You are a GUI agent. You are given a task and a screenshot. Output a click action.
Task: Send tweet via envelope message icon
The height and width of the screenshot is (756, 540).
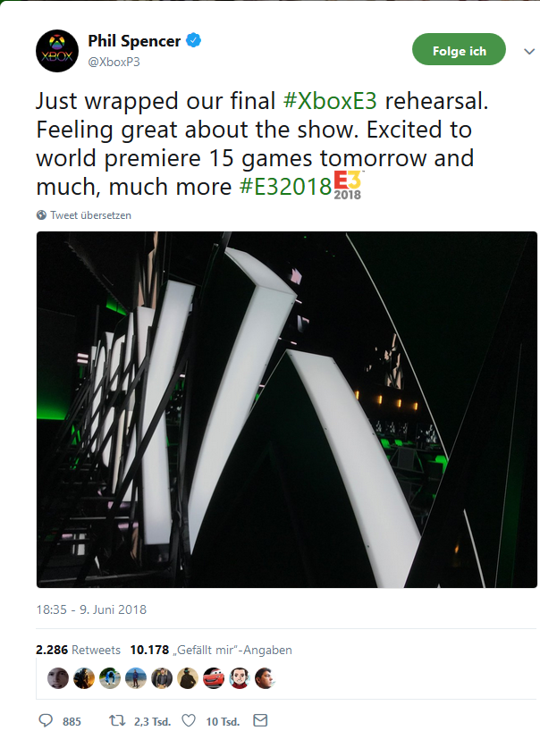260,720
